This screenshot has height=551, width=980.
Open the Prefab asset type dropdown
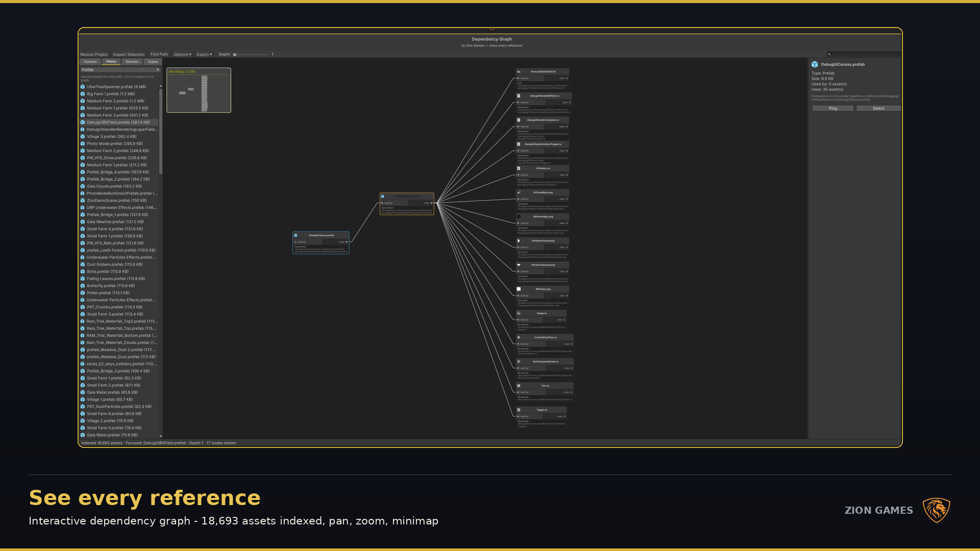[120, 70]
